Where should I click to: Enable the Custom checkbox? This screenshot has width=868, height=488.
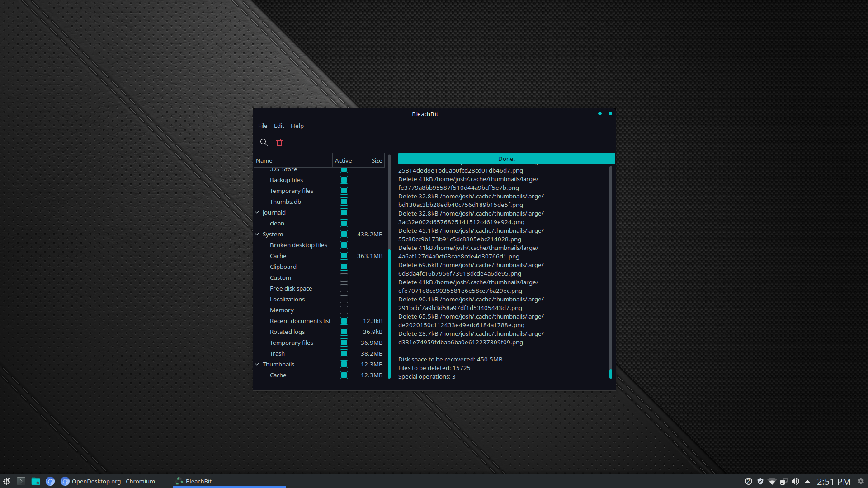tap(344, 277)
